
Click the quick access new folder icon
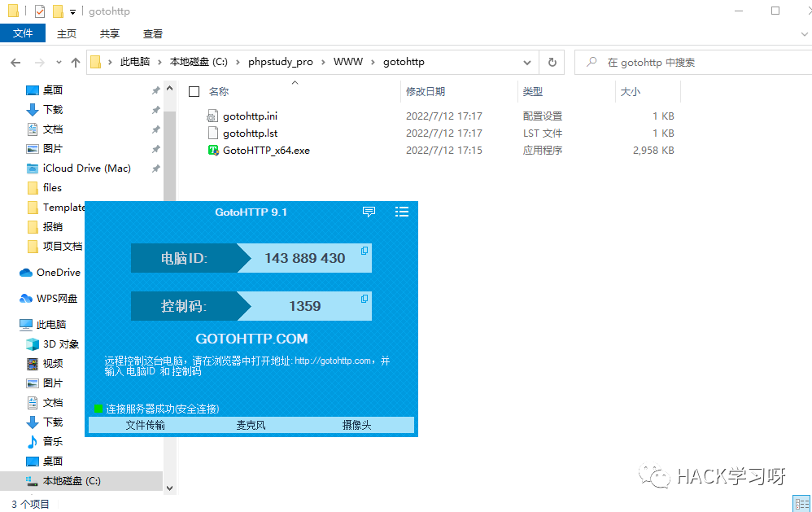point(58,11)
